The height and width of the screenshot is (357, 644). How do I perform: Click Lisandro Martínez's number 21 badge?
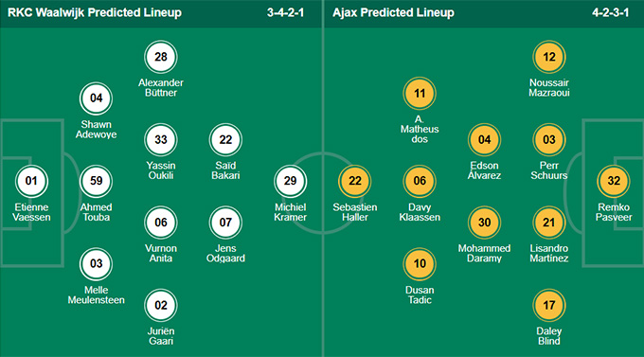(x=549, y=223)
